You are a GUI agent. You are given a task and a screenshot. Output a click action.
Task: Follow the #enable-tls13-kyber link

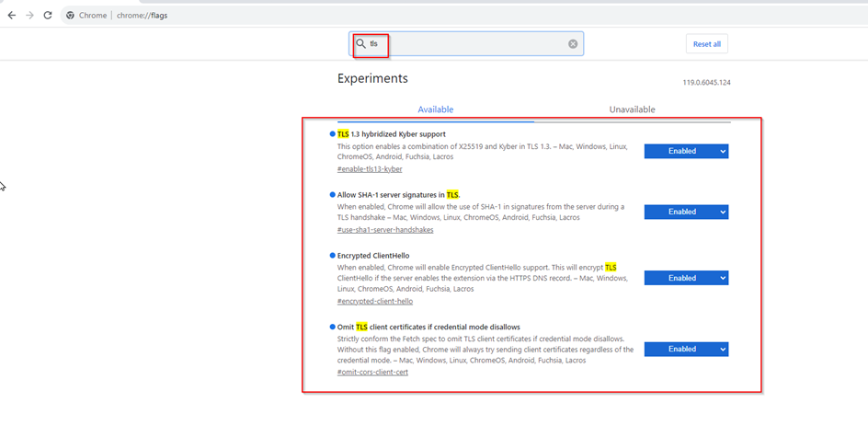click(370, 169)
